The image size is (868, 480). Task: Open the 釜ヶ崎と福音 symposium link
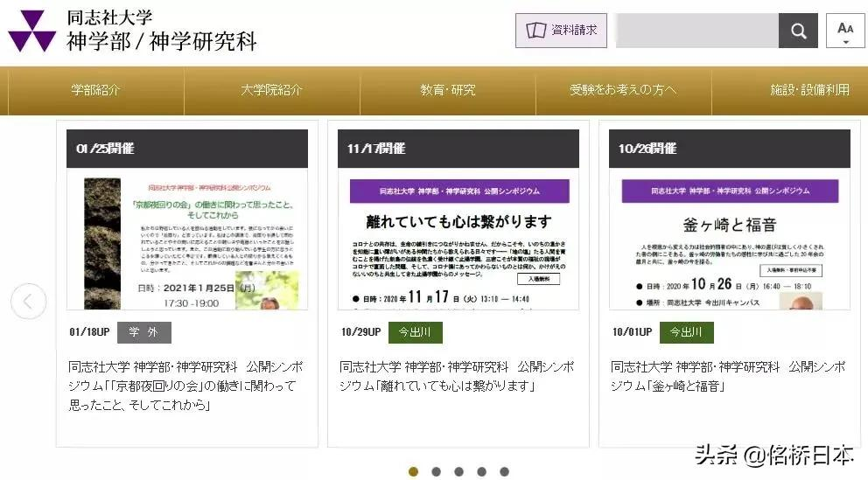[729, 377]
